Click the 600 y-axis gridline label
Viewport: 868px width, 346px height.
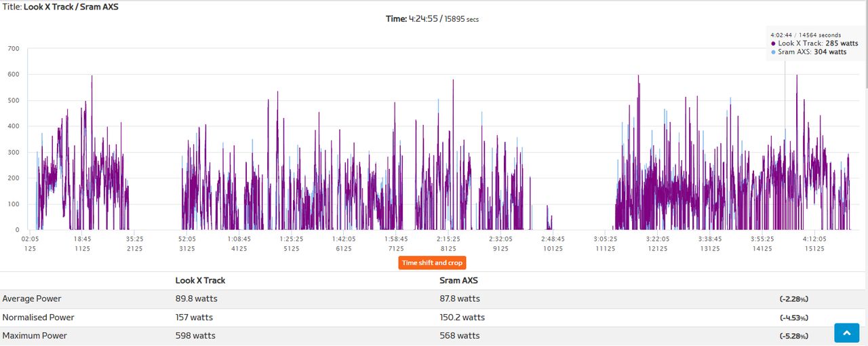[x=14, y=75]
